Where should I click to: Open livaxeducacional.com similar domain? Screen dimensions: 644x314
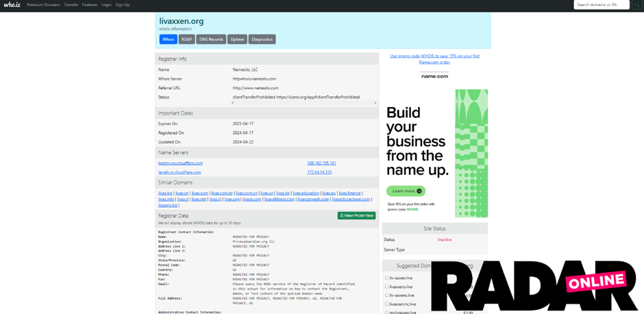[351, 200]
